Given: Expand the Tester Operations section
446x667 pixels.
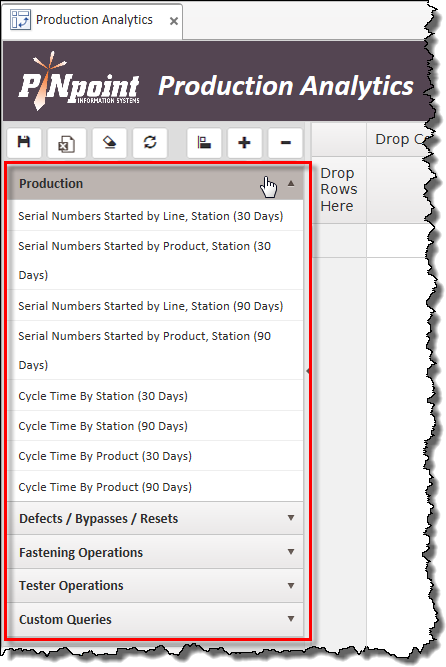Looking at the screenshot, I should pyautogui.click(x=155, y=586).
